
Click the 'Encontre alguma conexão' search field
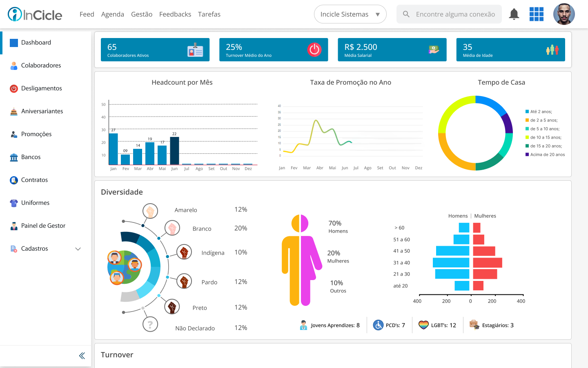(455, 14)
